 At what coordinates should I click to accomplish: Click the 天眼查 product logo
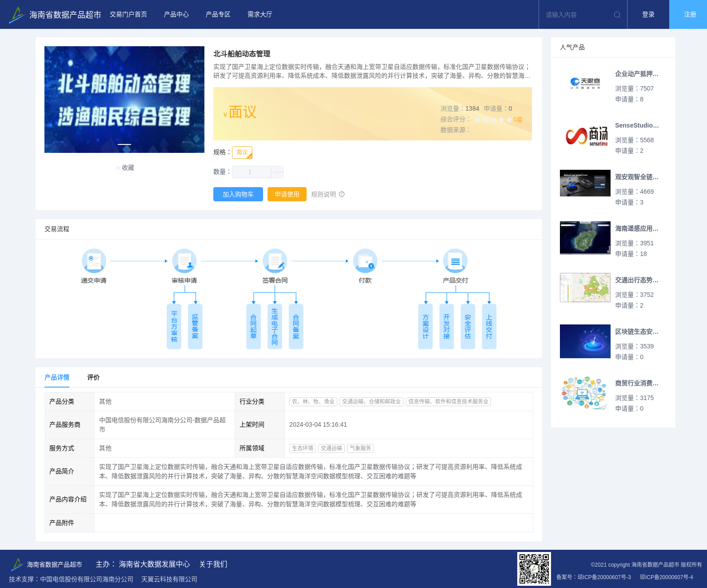point(585,83)
